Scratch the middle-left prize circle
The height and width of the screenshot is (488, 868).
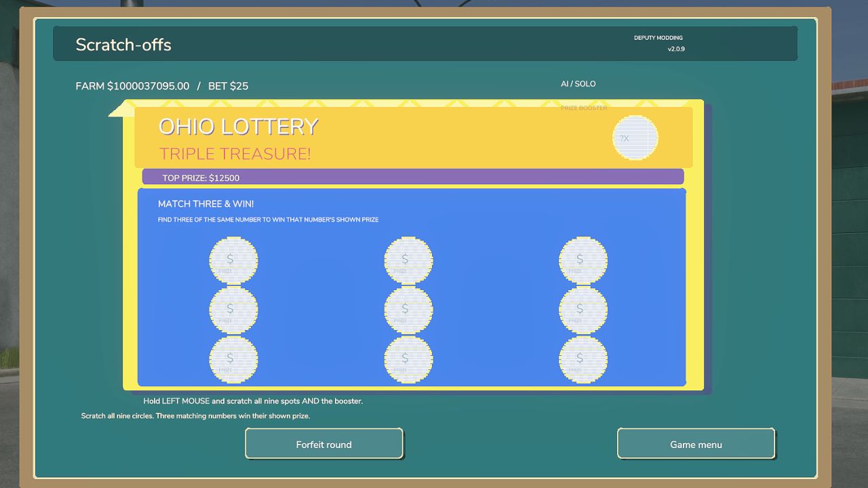pyautogui.click(x=233, y=310)
